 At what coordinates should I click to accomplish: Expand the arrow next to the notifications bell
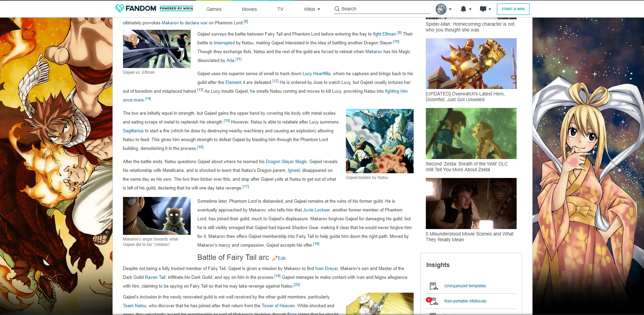[x=470, y=9]
